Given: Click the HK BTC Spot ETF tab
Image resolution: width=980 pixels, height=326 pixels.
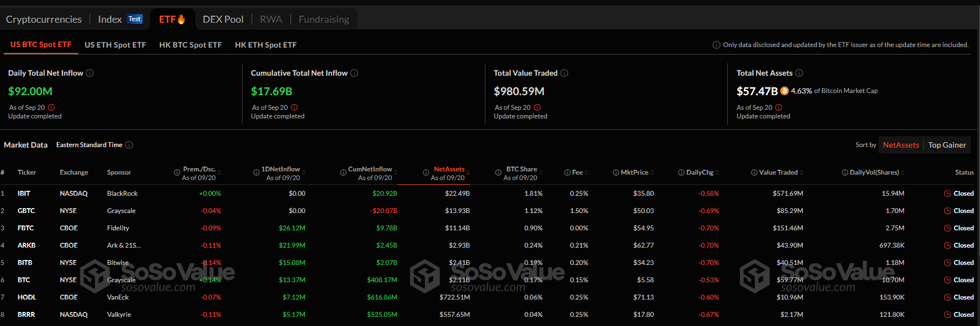Looking at the screenshot, I should click(x=190, y=45).
